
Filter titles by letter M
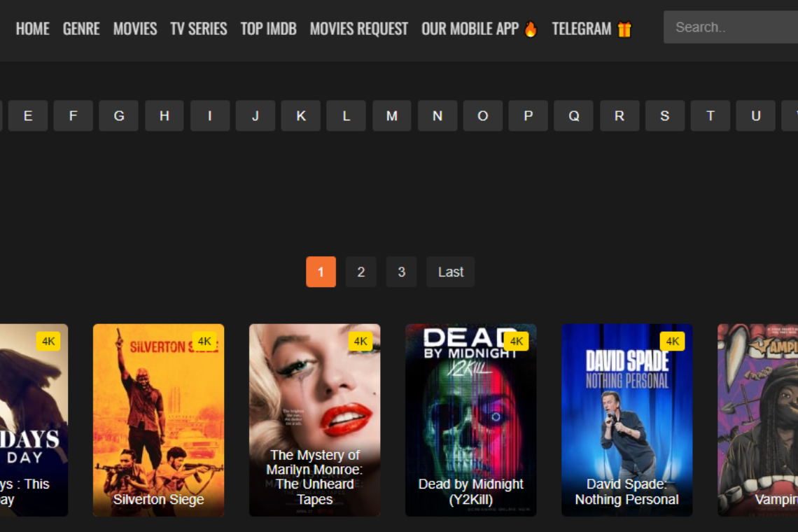point(392,116)
